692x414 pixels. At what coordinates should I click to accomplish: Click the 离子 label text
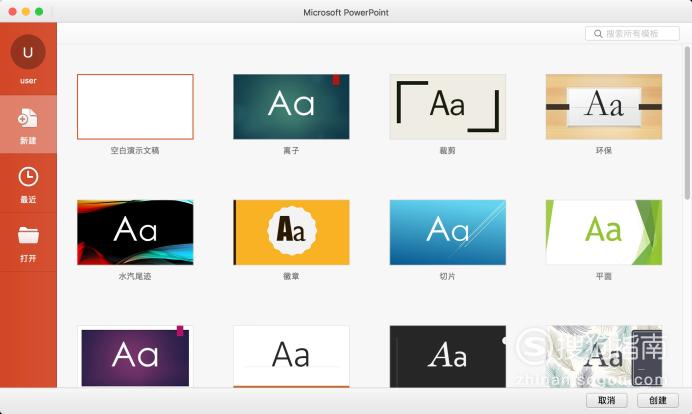point(291,151)
